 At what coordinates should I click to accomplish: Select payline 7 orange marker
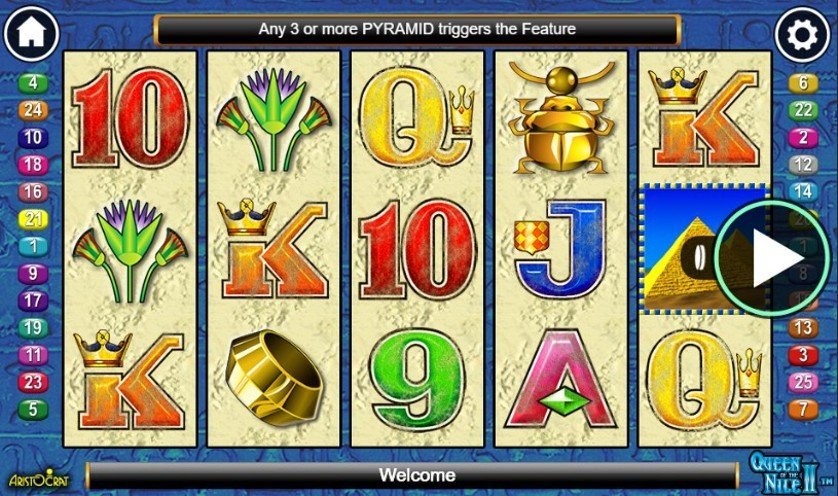click(x=803, y=409)
